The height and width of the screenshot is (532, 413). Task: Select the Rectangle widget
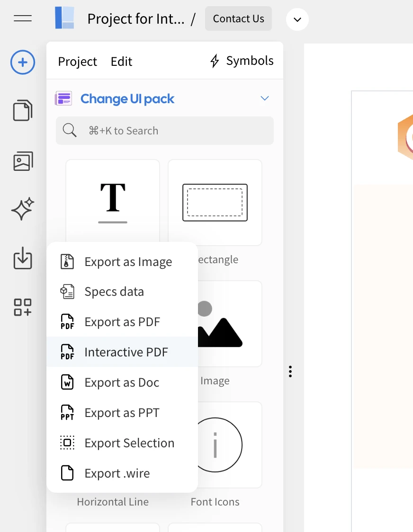(x=215, y=203)
